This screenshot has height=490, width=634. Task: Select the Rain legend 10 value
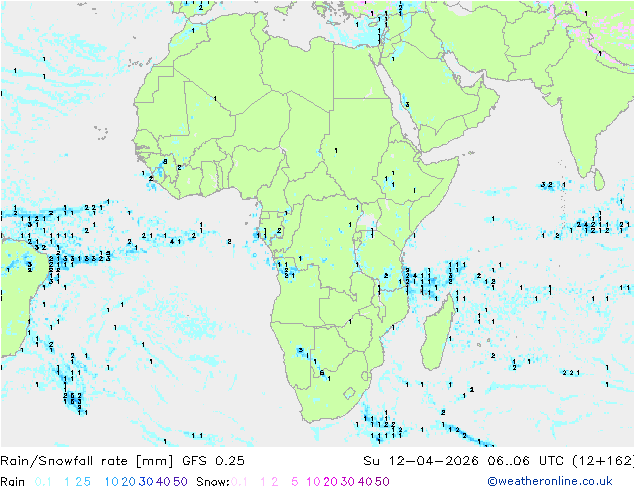click(x=112, y=482)
